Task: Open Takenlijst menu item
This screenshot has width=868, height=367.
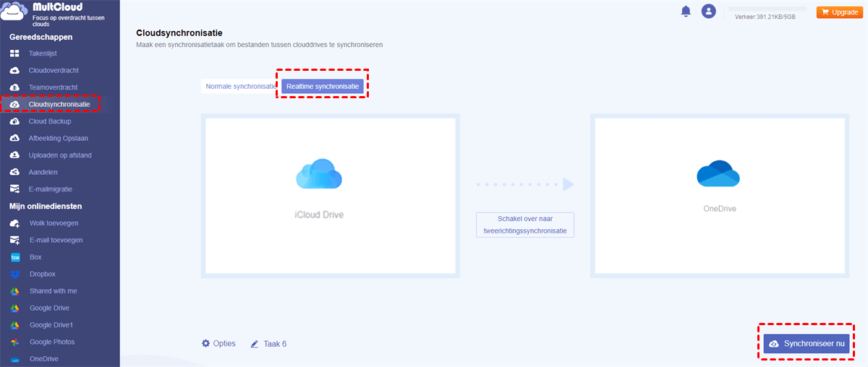Action: 43,53
